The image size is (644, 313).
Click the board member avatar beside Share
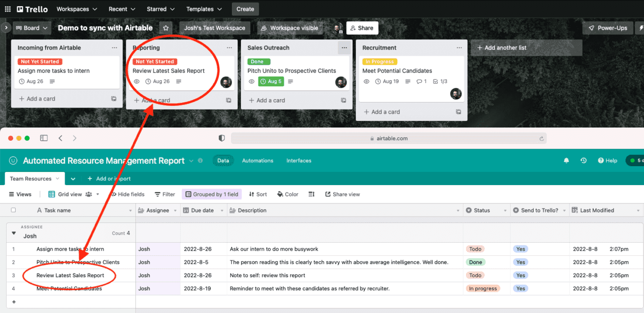tap(338, 28)
